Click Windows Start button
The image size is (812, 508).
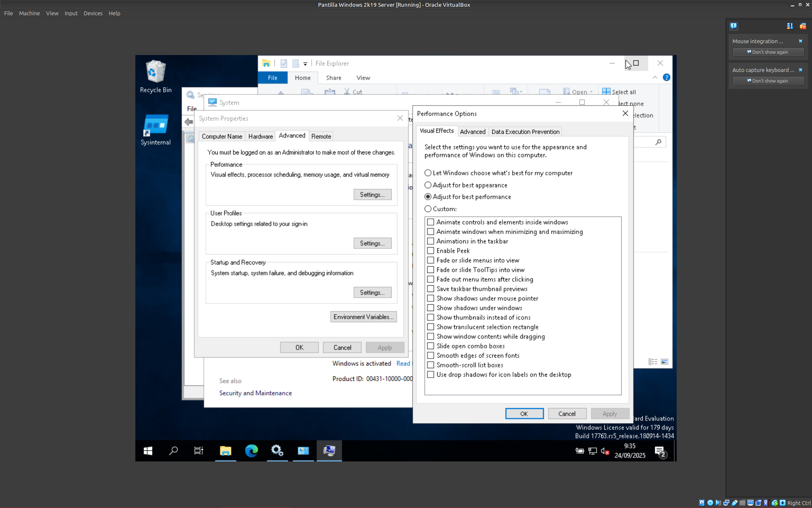pos(148,451)
